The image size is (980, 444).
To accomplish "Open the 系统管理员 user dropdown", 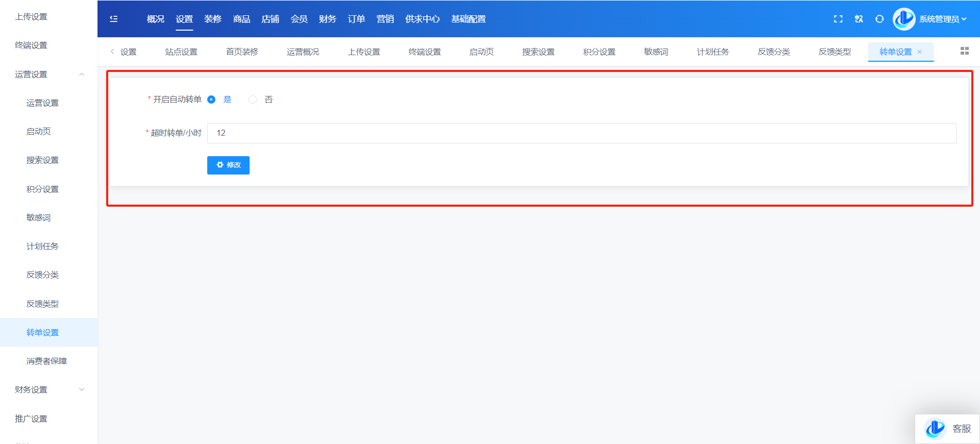I will 942,19.
